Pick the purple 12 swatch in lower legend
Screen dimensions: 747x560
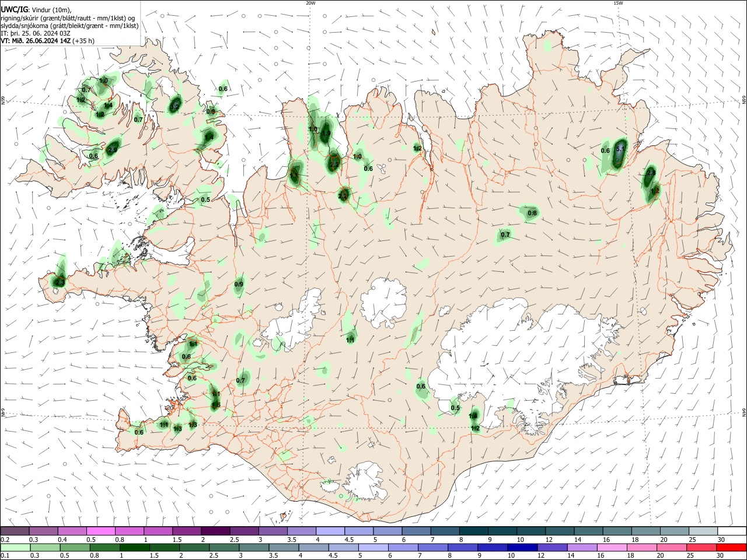(x=553, y=547)
